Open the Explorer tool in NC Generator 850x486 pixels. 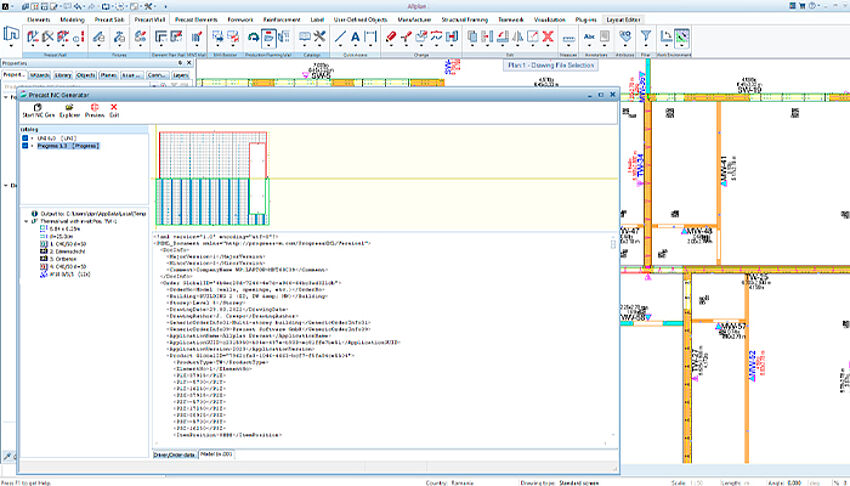coord(72,108)
